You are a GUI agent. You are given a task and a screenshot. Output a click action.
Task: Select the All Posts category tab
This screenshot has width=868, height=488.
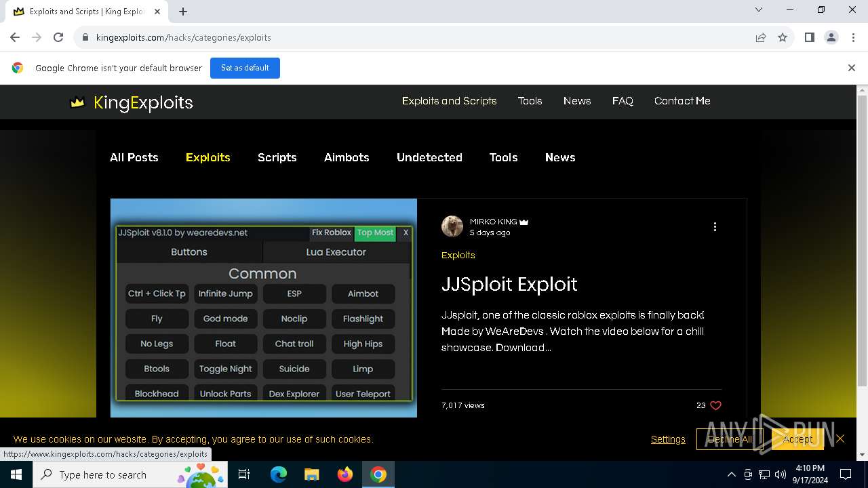click(134, 157)
